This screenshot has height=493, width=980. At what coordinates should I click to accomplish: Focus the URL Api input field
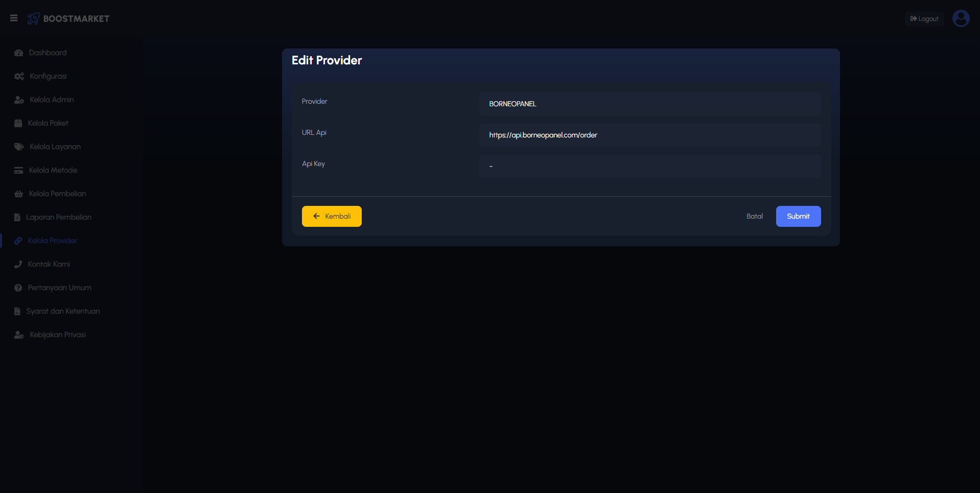pos(650,135)
